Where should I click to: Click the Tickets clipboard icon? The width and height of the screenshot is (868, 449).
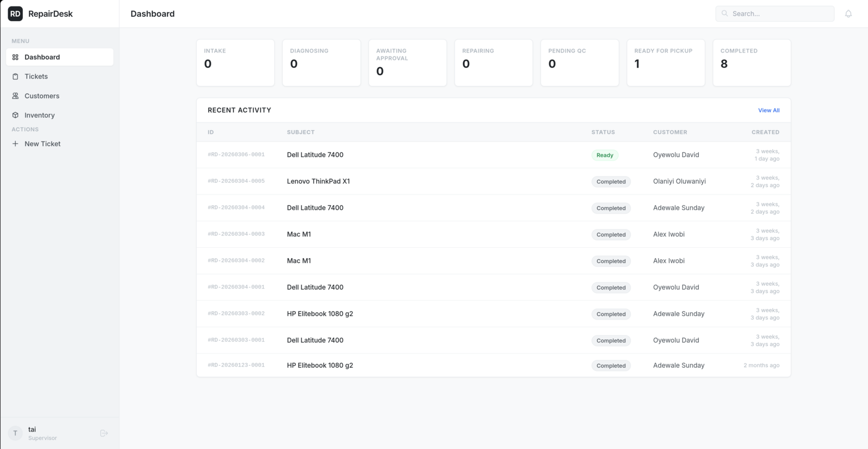15,76
